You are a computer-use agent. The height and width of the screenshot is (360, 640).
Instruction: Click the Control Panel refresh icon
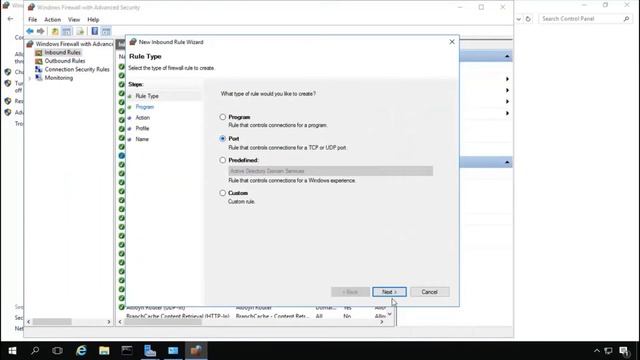(528, 19)
